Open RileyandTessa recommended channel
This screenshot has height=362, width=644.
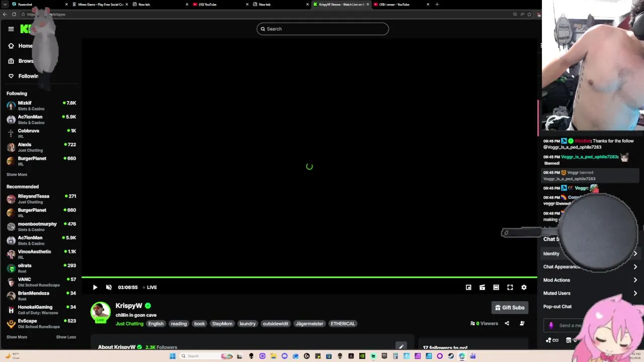coord(41,199)
